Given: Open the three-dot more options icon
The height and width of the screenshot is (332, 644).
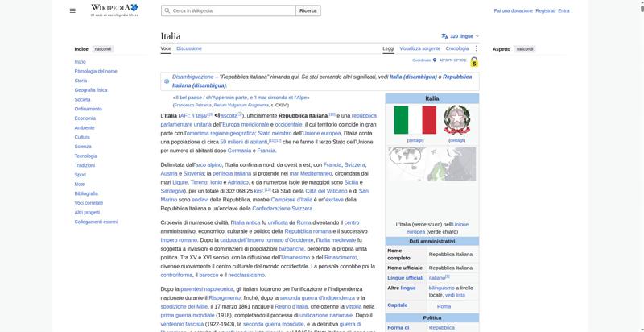Looking at the screenshot, I should (x=476, y=48).
